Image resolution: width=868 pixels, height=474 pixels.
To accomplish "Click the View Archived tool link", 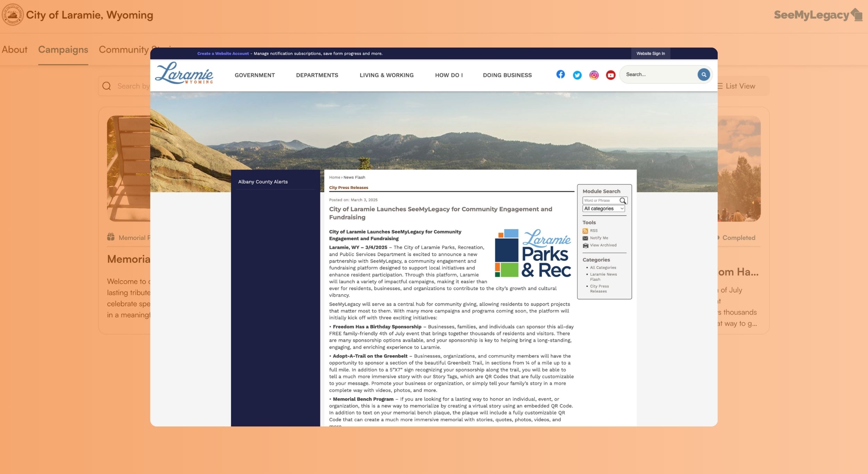I will [x=603, y=245].
